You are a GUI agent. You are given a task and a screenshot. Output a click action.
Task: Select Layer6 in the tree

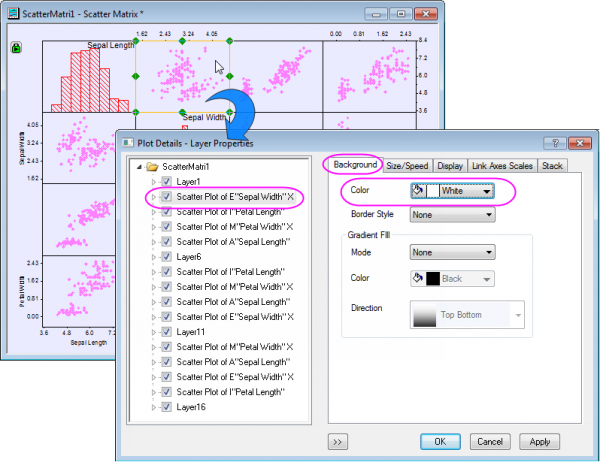click(189, 256)
